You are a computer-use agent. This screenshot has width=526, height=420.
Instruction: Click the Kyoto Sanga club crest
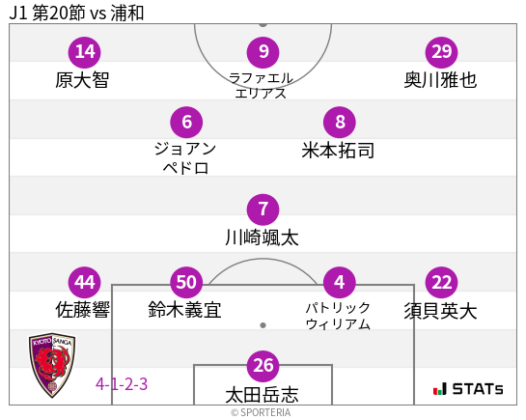pos(52,365)
